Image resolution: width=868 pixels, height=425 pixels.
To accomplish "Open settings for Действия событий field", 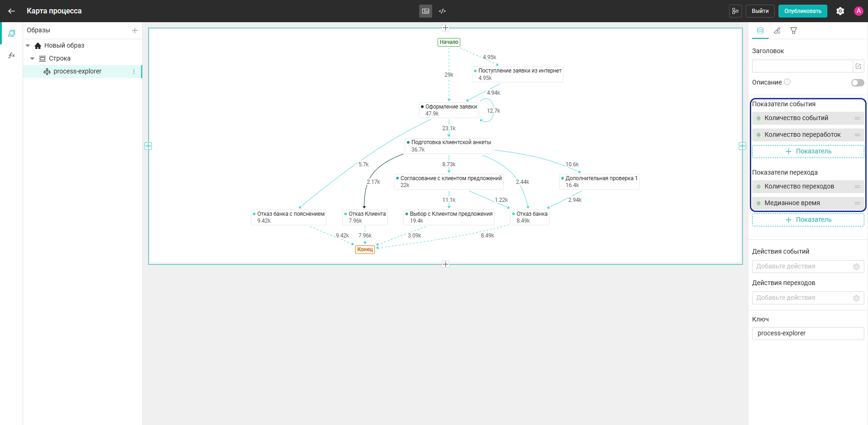I will (x=856, y=267).
